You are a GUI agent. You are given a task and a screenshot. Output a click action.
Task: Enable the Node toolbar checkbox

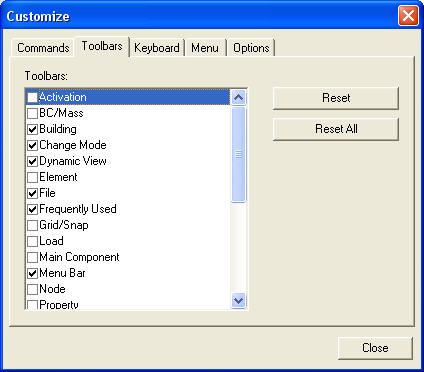(32, 289)
